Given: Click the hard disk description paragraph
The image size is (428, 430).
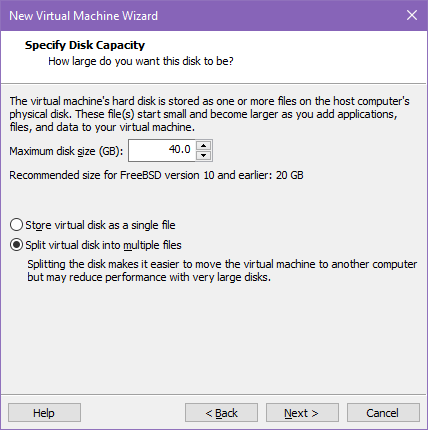Looking at the screenshot, I should pyautogui.click(x=209, y=114).
